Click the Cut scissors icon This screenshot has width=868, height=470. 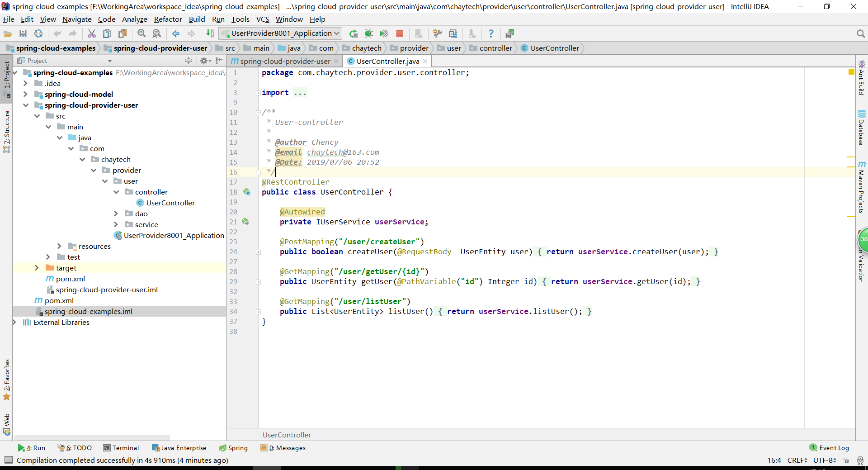tap(92, 33)
